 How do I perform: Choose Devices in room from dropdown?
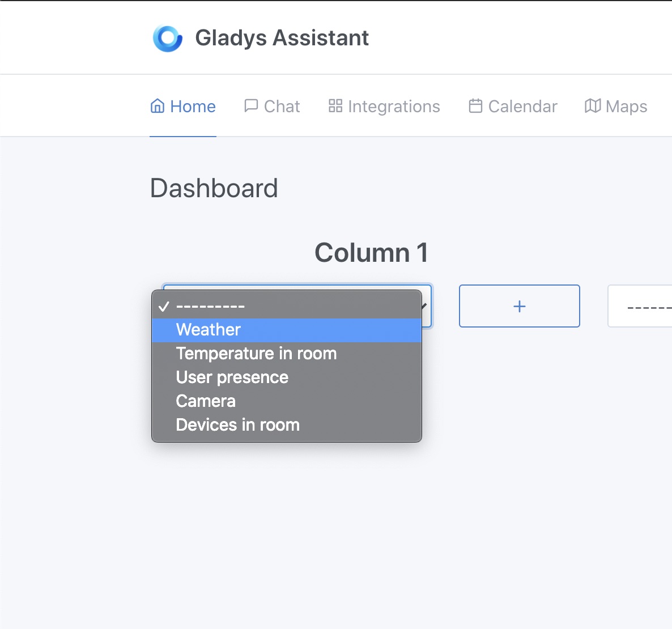point(237,424)
